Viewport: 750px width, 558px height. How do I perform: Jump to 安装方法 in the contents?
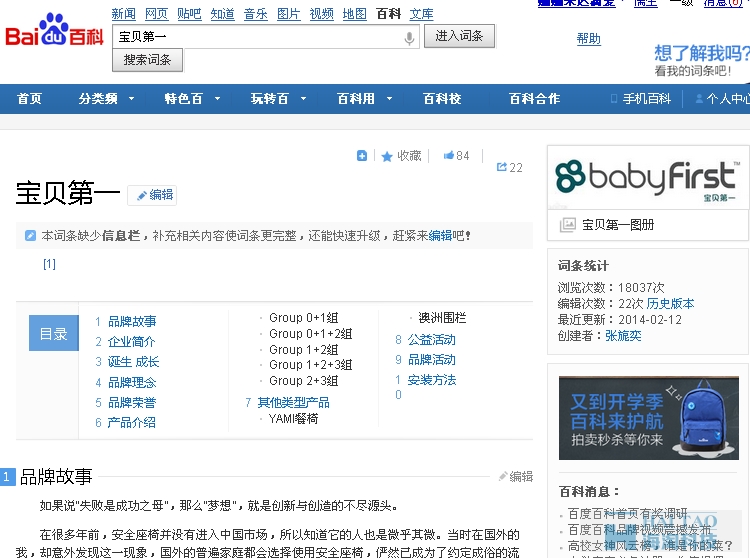(x=432, y=380)
